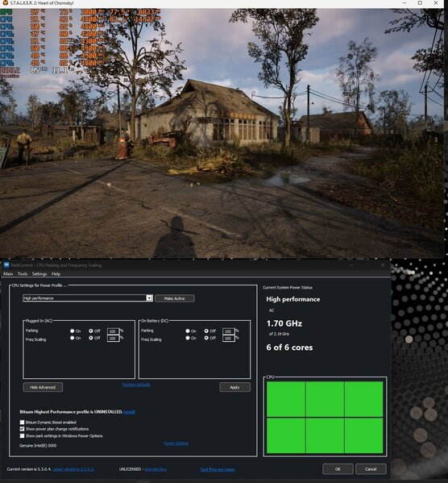
Task: Click the 'Current version is 5.3.0.4' text
Action: coord(29,469)
